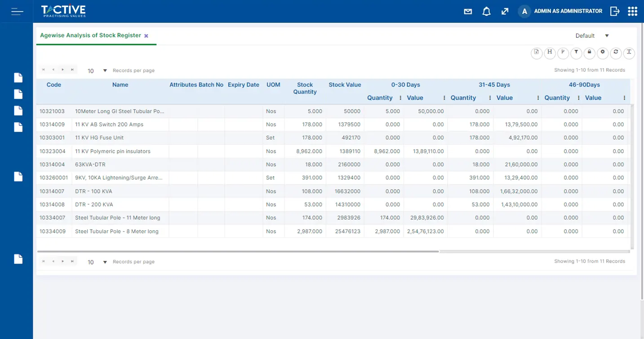644x339 pixels.
Task: Click the table vertical scrollbar
Action: tap(632, 177)
